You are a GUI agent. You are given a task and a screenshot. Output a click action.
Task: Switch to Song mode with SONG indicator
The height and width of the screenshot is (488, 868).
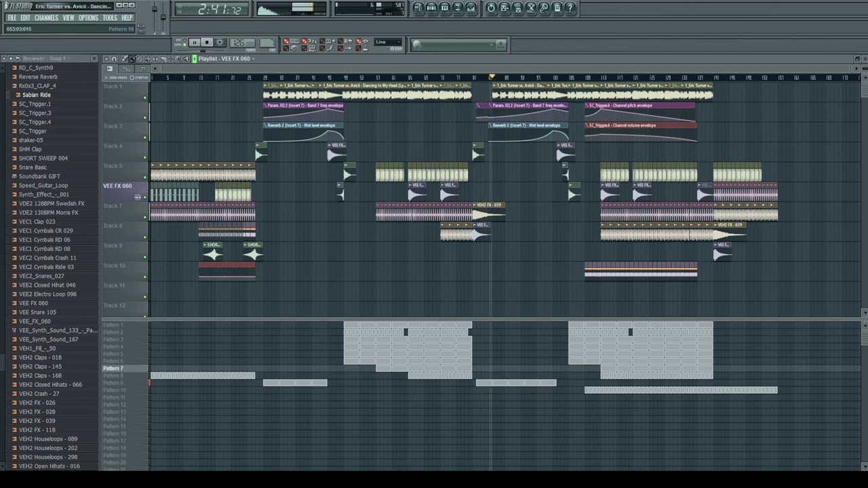click(184, 44)
